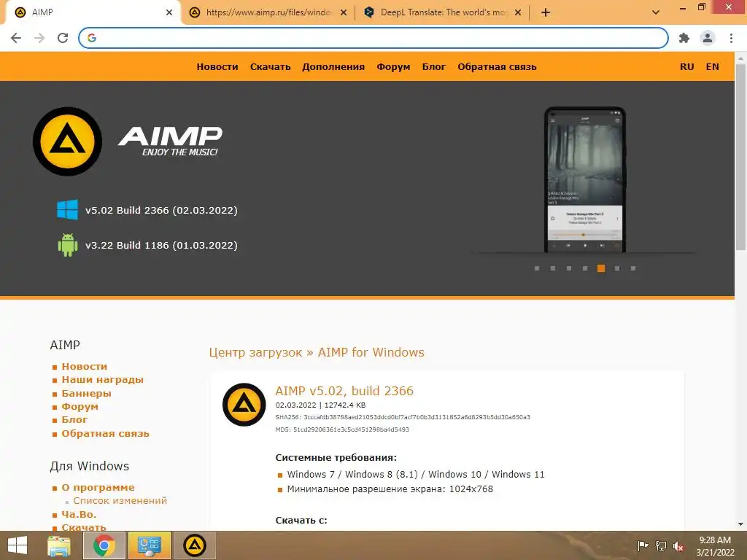The width and height of the screenshot is (747, 560).
Task: Click the muted volume tray icon
Action: [678, 546]
